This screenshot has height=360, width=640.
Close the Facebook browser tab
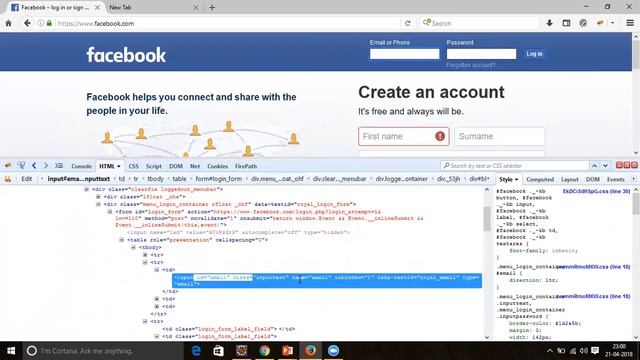pyautogui.click(x=97, y=7)
